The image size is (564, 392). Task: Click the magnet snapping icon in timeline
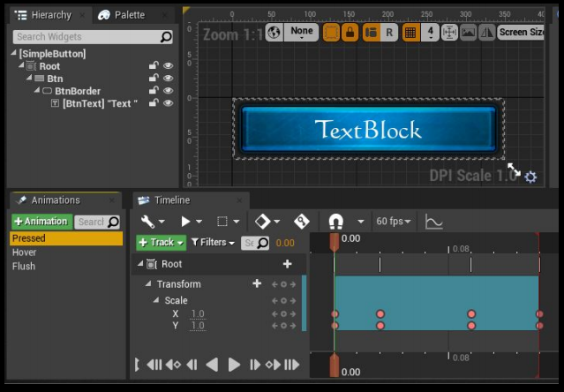pyautogui.click(x=335, y=222)
